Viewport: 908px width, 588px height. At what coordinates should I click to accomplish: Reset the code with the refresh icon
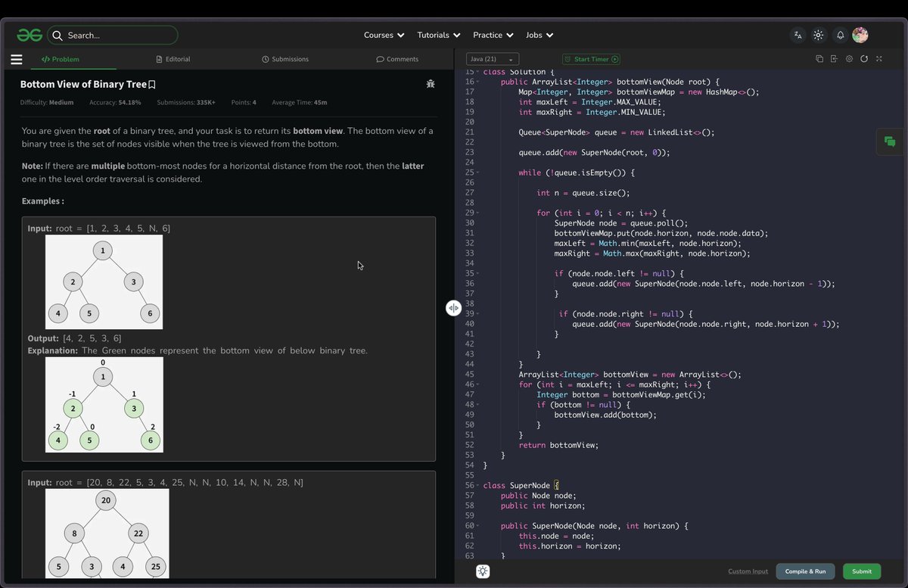[x=863, y=59]
